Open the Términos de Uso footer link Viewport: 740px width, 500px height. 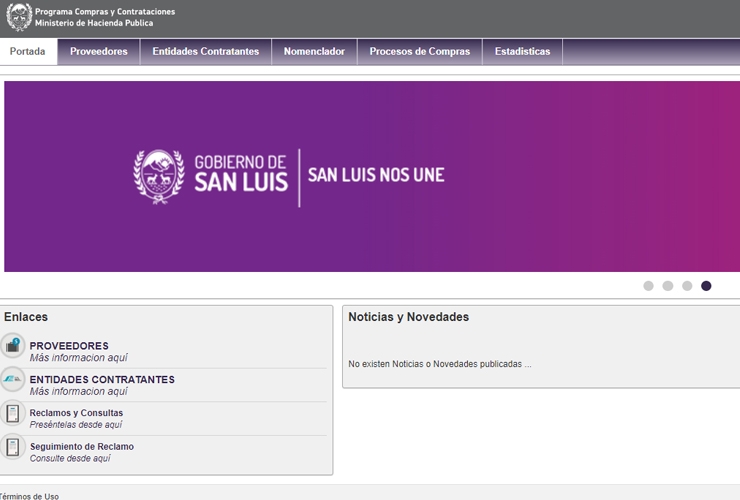(29, 496)
